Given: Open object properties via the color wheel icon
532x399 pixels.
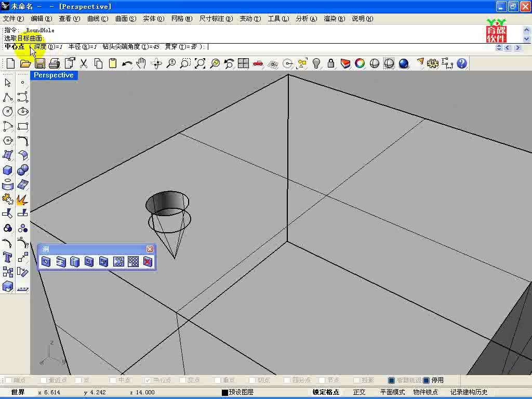Looking at the screenshot, I should tap(360, 63).
